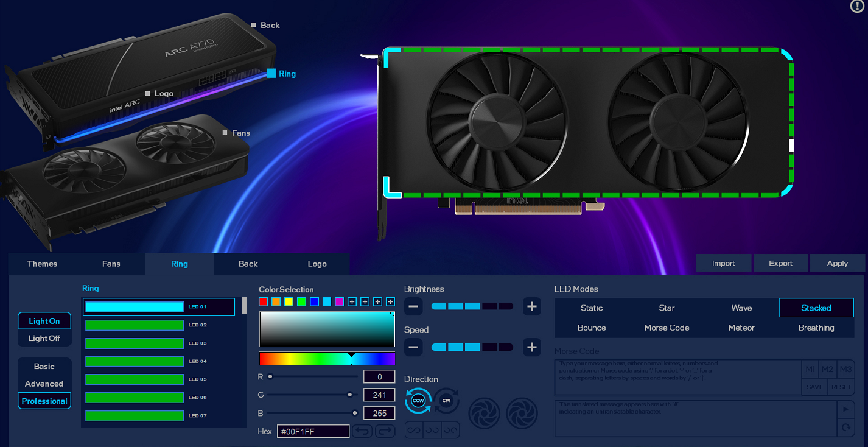Decrease Speed with the minus button
The height and width of the screenshot is (447, 868).
tap(413, 347)
